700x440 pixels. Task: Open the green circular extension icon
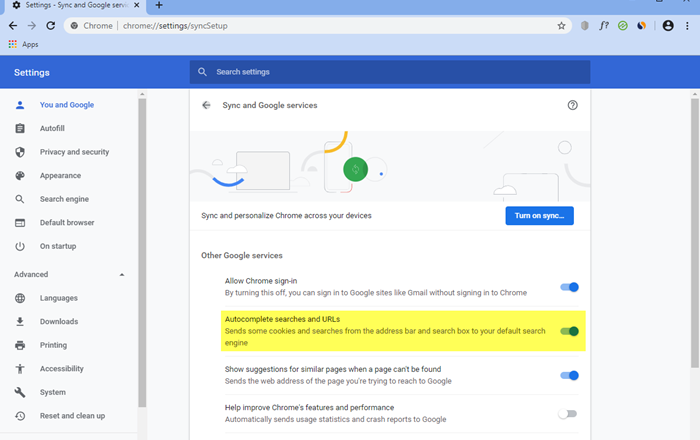(x=623, y=26)
